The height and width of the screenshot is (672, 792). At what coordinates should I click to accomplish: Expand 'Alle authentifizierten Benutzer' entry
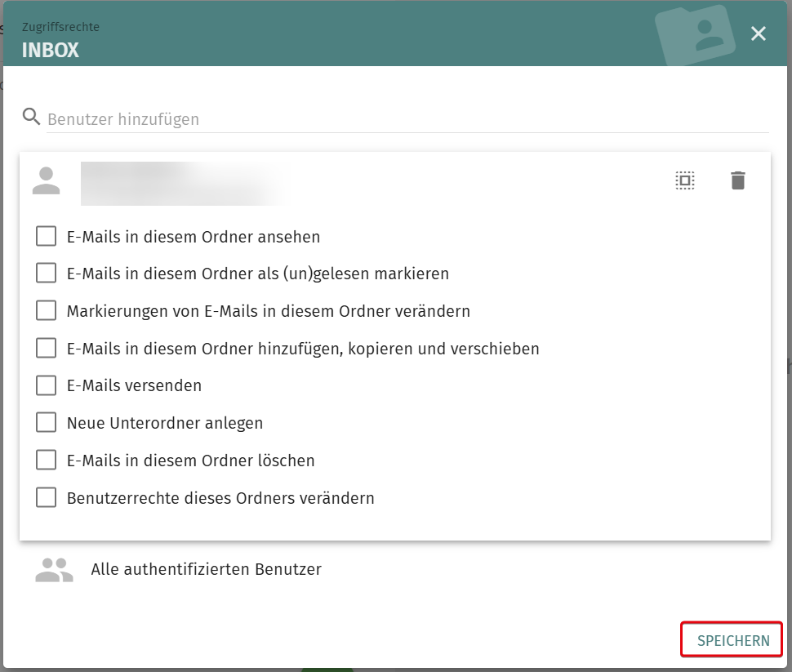click(206, 569)
